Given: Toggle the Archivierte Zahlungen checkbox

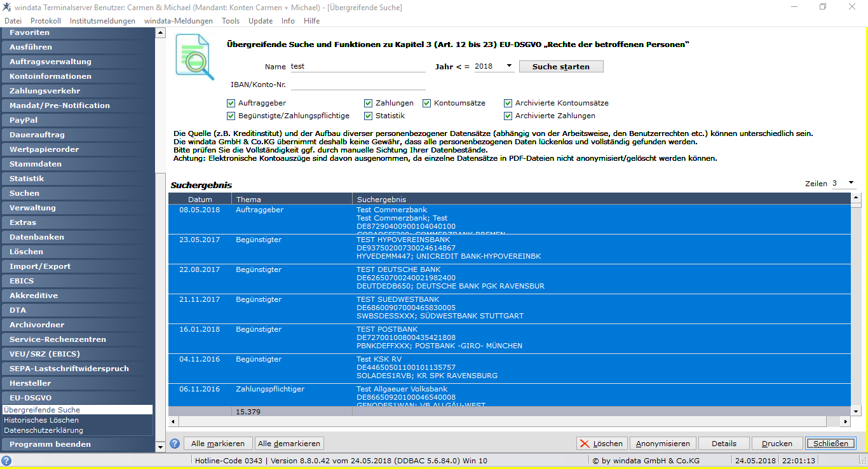Looking at the screenshot, I should click(508, 116).
